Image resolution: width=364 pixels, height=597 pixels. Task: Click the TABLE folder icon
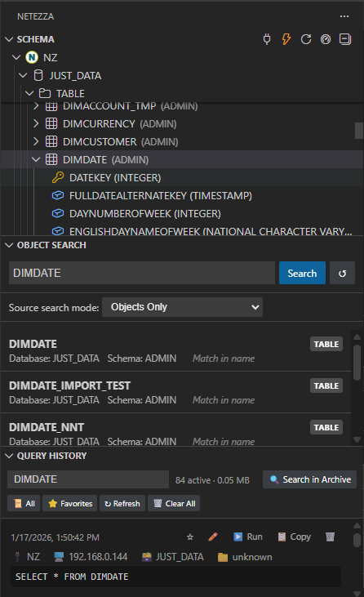[45, 93]
